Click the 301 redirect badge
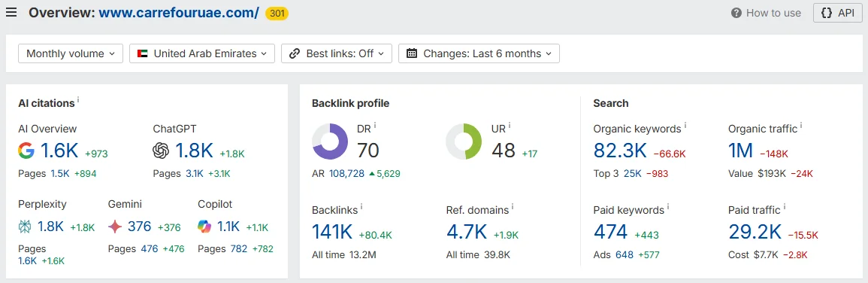The image size is (868, 283). click(x=277, y=14)
